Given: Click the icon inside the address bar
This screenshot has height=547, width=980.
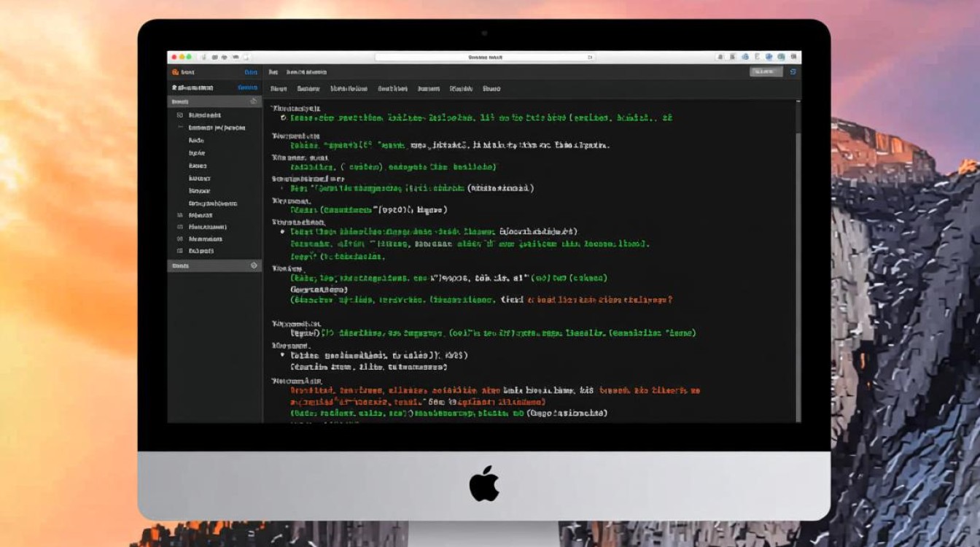Looking at the screenshot, I should pos(589,57).
